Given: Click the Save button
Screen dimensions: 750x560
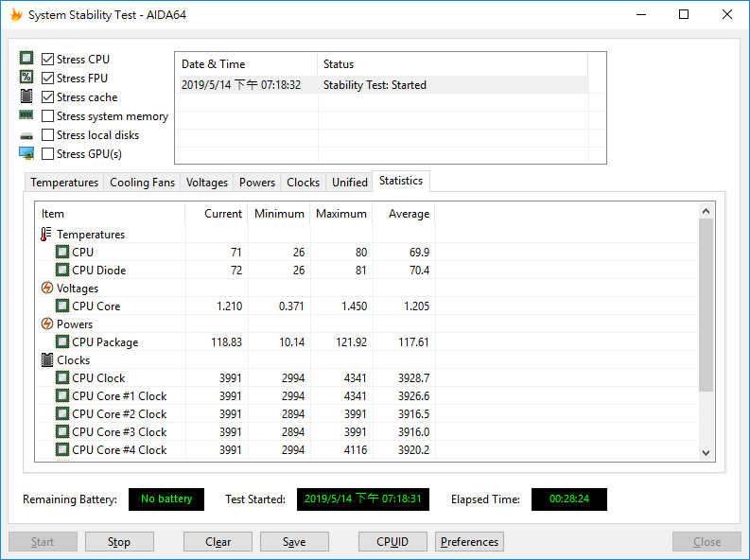Looking at the screenshot, I should pyautogui.click(x=294, y=541).
